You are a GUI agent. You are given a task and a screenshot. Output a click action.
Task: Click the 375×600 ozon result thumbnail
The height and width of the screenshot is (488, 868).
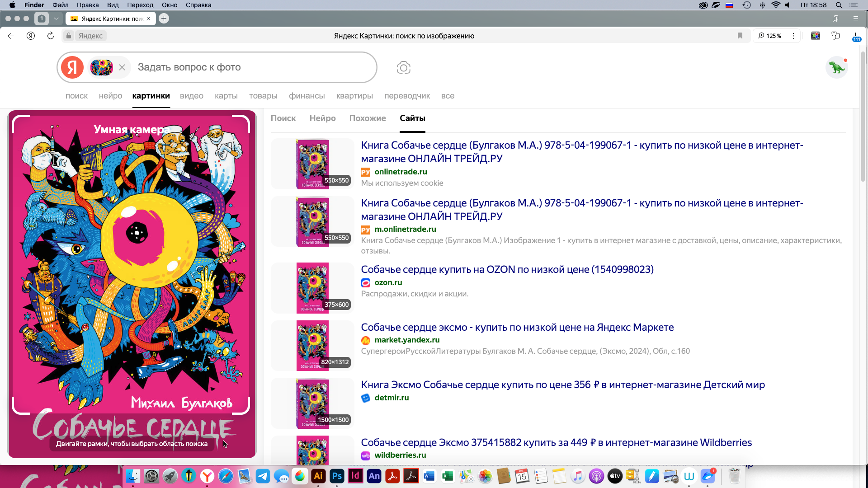(x=312, y=288)
